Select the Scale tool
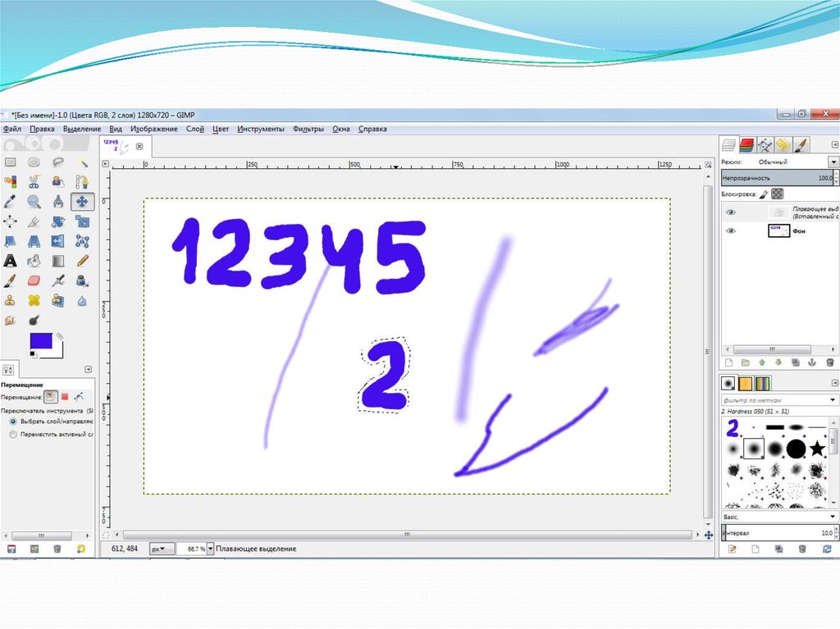The width and height of the screenshot is (840, 629). point(82,221)
